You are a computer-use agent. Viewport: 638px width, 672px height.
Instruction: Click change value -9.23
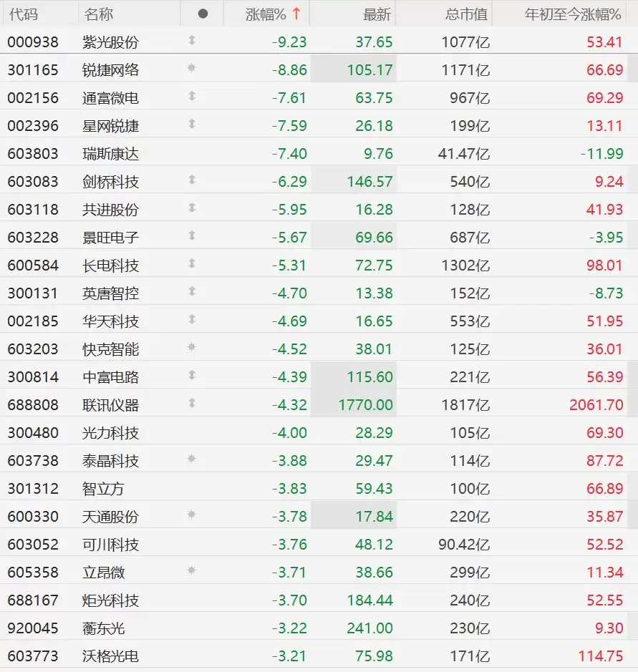point(289,42)
